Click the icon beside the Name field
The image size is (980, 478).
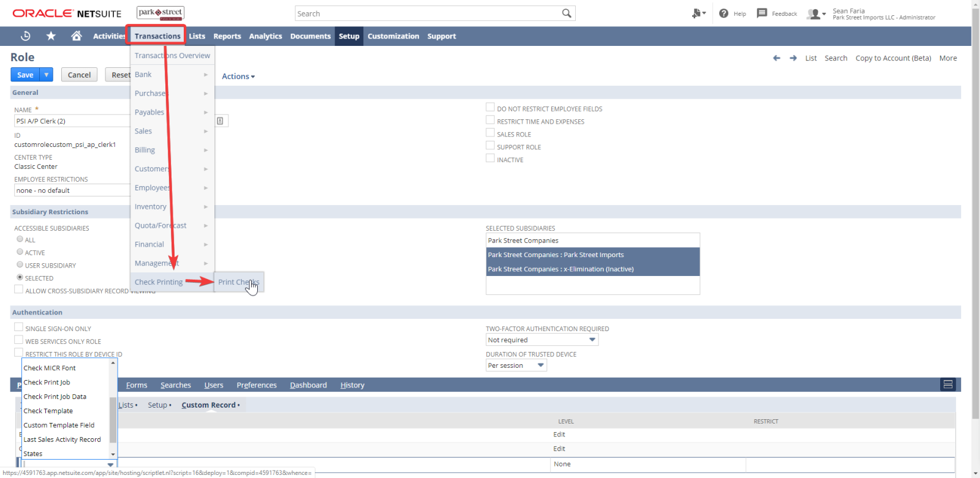tap(221, 121)
